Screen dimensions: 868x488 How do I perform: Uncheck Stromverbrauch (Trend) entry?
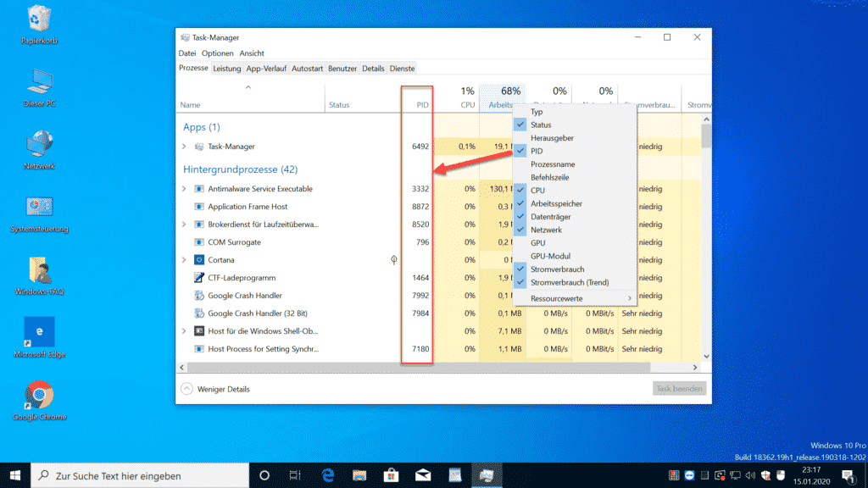(x=575, y=282)
